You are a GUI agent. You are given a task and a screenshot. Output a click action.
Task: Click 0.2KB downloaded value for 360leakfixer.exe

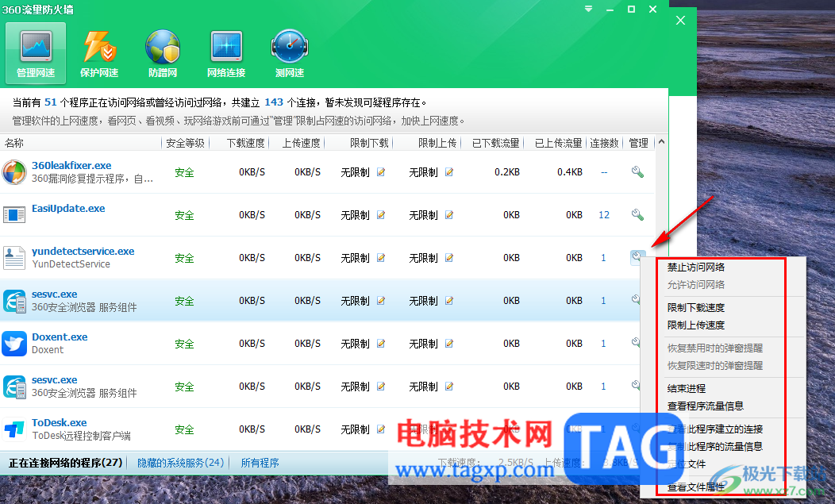click(x=507, y=172)
